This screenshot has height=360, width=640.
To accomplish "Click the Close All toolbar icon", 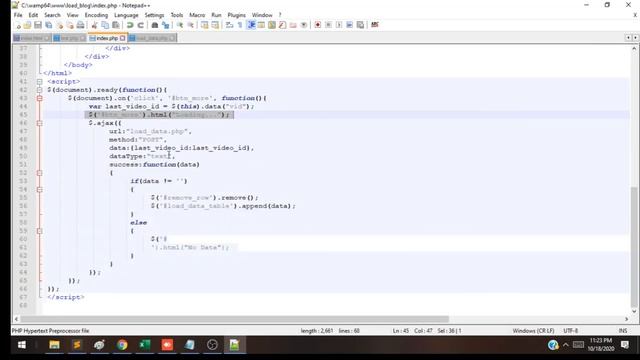I will pyautogui.click(x=70, y=25).
